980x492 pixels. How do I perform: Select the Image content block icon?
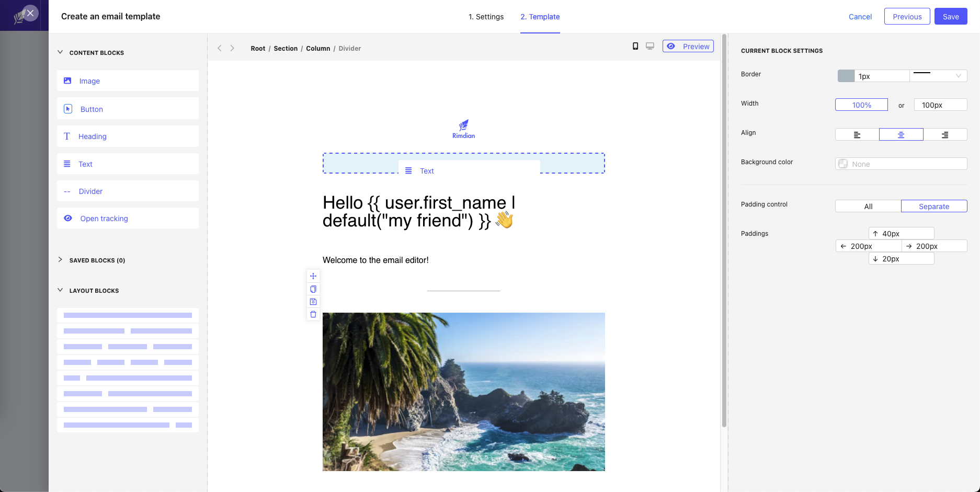pyautogui.click(x=67, y=81)
